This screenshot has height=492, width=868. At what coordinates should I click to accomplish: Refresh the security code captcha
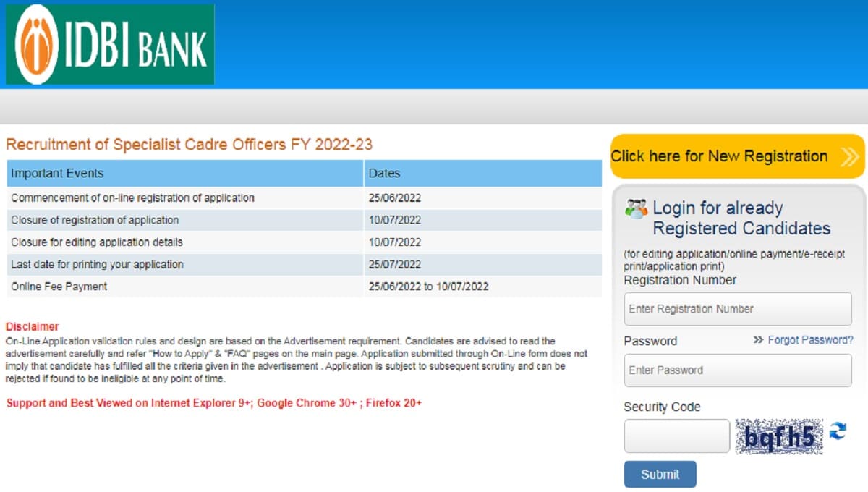click(x=838, y=431)
